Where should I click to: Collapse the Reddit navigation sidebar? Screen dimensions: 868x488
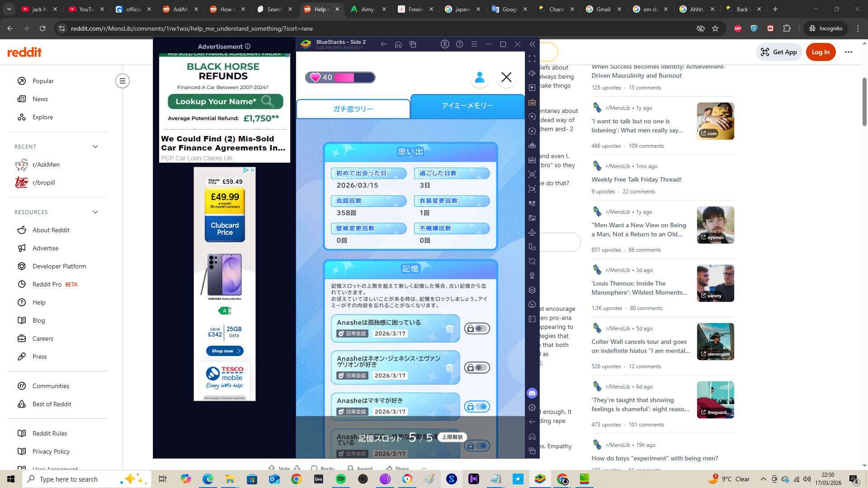coord(122,81)
